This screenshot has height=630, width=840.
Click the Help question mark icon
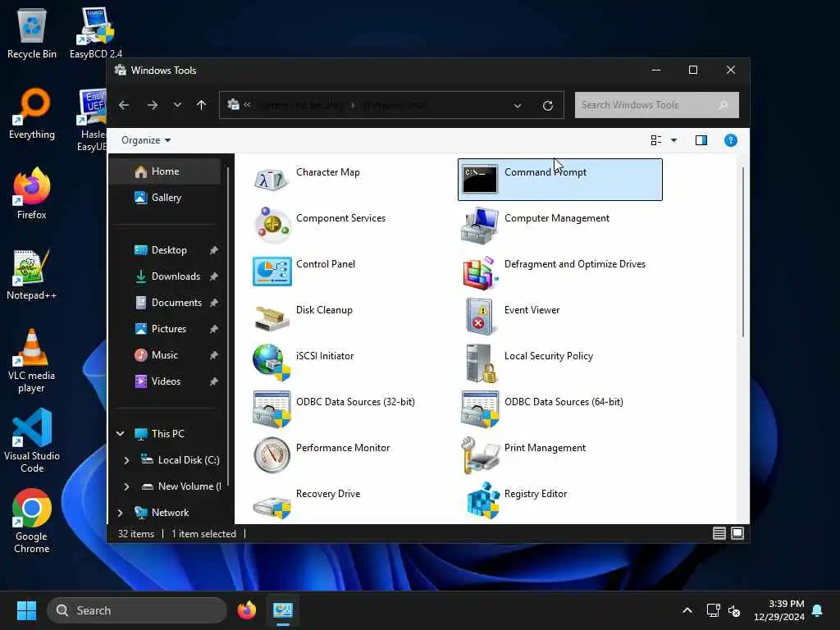[731, 140]
